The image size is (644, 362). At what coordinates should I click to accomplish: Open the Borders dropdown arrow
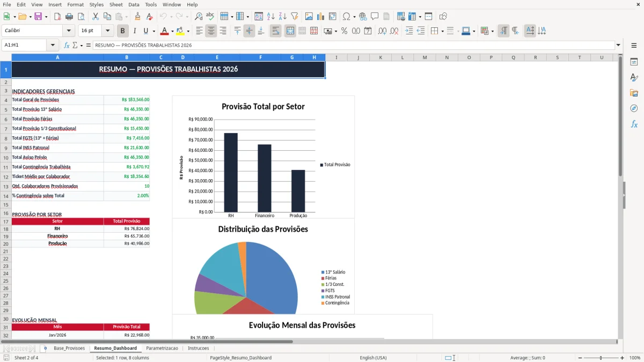click(442, 31)
